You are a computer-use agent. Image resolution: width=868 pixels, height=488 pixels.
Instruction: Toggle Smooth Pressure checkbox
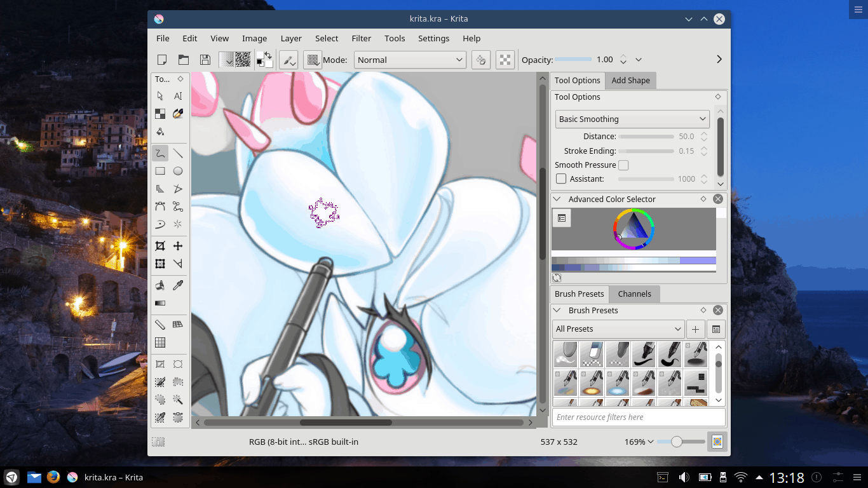tap(623, 165)
